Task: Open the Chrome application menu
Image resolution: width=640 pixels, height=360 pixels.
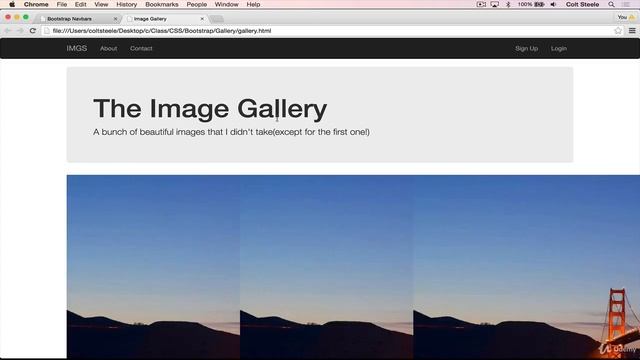Action: (x=36, y=4)
